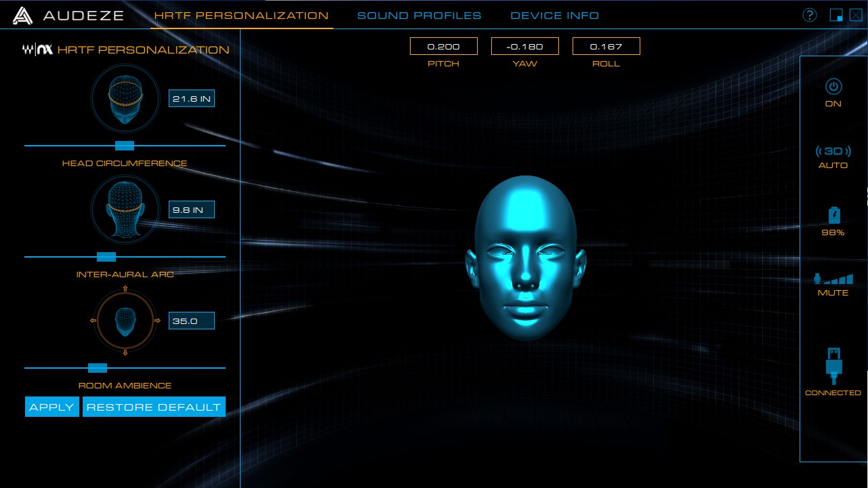This screenshot has height=488, width=868.
Task: Click the 3D head model
Action: tap(526, 259)
